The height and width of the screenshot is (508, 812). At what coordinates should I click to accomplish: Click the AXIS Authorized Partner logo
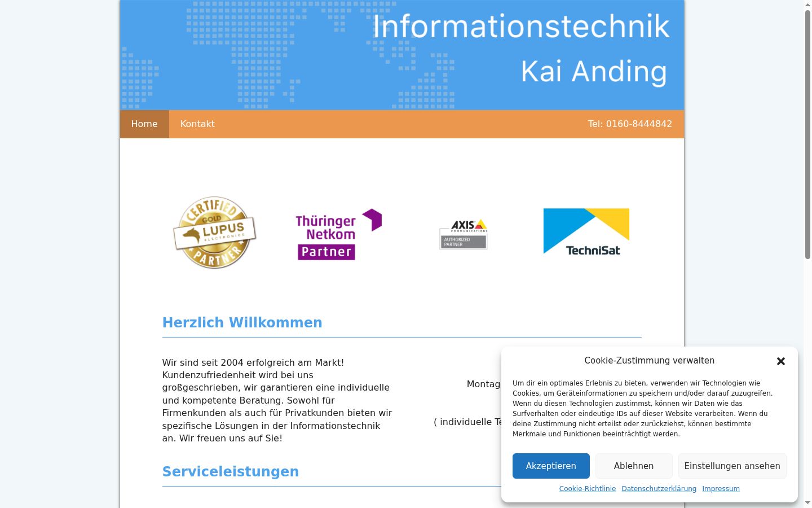point(464,234)
